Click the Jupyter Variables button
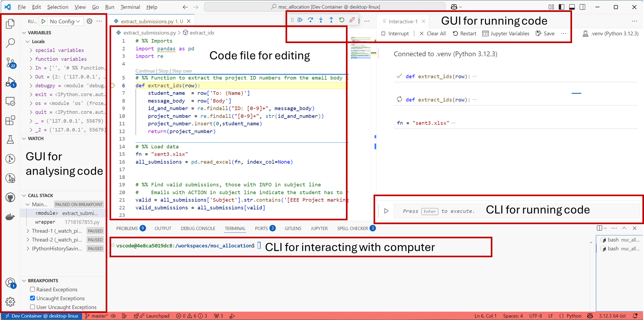The width and height of the screenshot is (644, 320). pos(506,33)
